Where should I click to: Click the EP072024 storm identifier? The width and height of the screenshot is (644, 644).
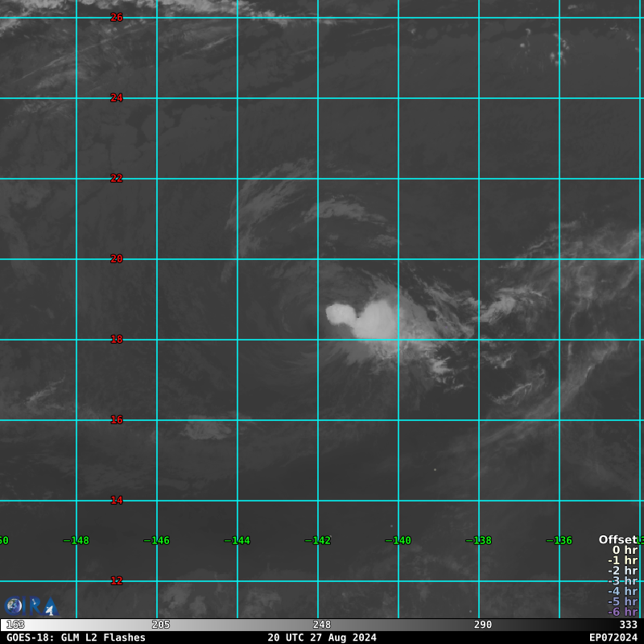pyautogui.click(x=613, y=638)
